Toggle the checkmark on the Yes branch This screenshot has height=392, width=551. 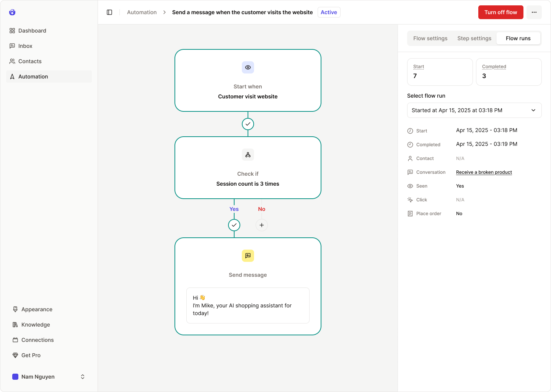(234, 225)
